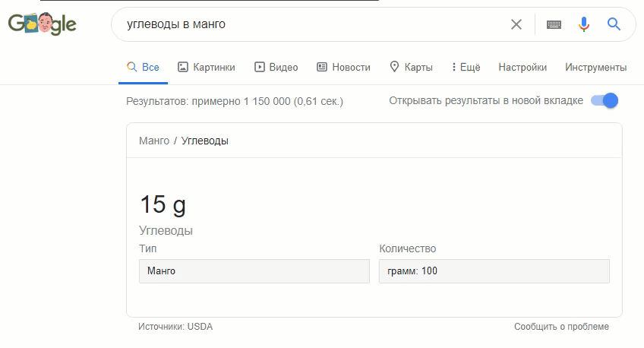644x348 pixels.
Task: Open the Количество dropdown with грамм: 100
Action: click(494, 271)
